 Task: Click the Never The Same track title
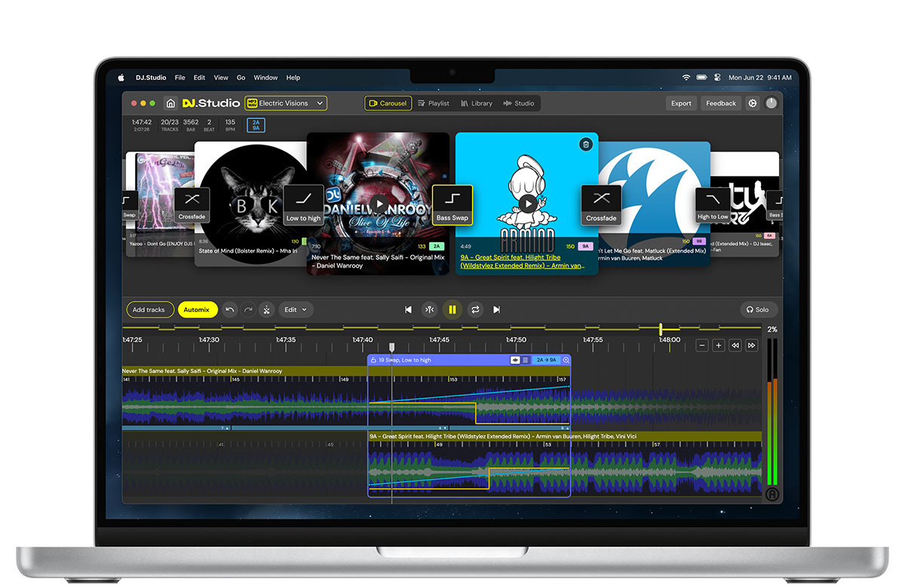point(378,262)
